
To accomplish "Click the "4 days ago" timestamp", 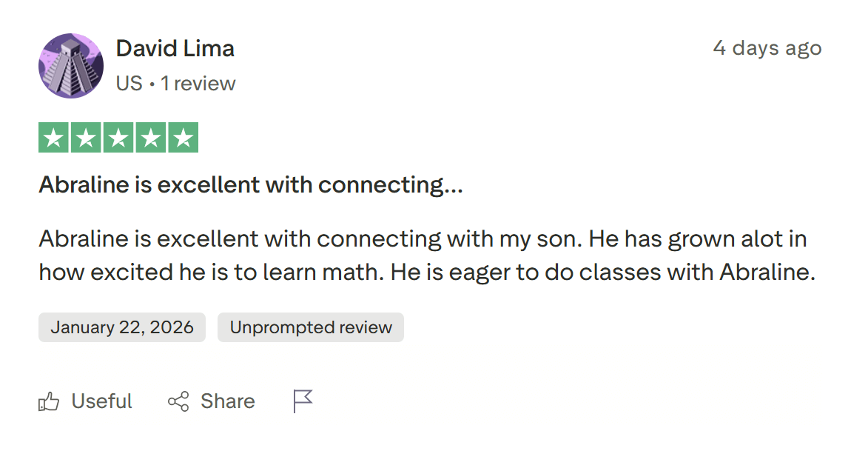I will point(767,48).
